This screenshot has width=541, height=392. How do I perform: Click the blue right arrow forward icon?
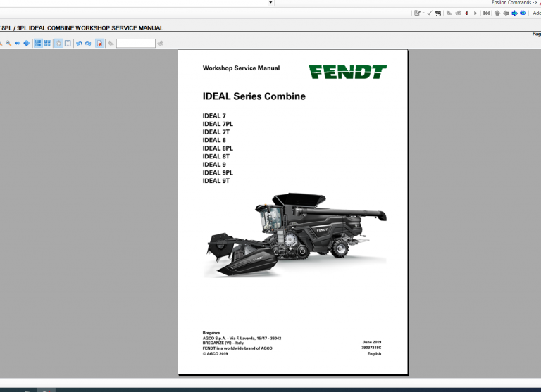point(514,13)
